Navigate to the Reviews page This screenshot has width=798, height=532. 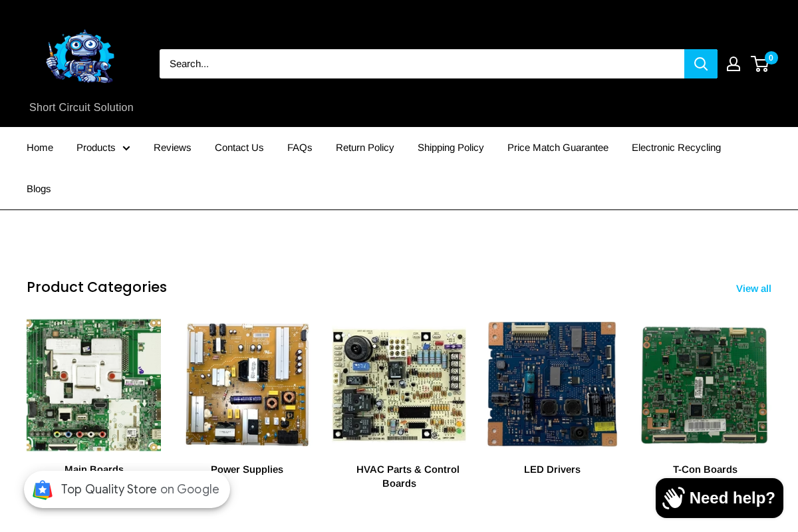coord(172,148)
